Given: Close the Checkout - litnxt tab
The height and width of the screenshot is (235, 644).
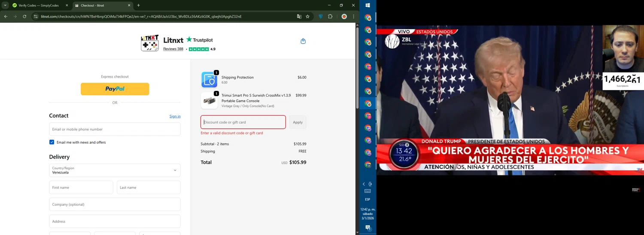Looking at the screenshot, I should (129, 6).
